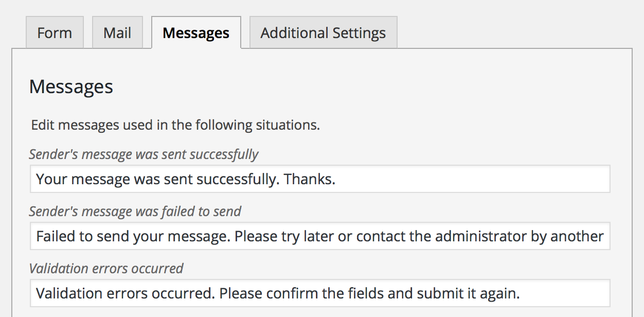The height and width of the screenshot is (317, 644).
Task: Focus the failed to send message field
Action: pyautogui.click(x=320, y=236)
